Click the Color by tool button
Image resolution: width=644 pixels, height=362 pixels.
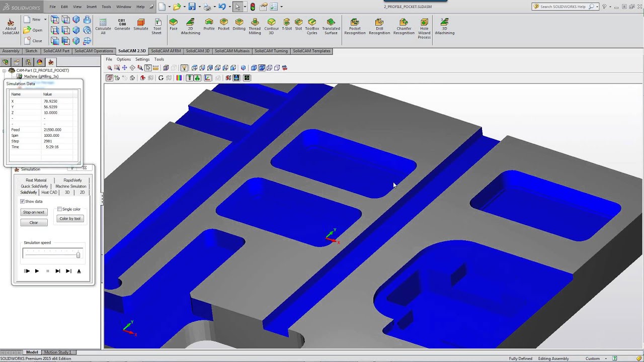[70, 218]
